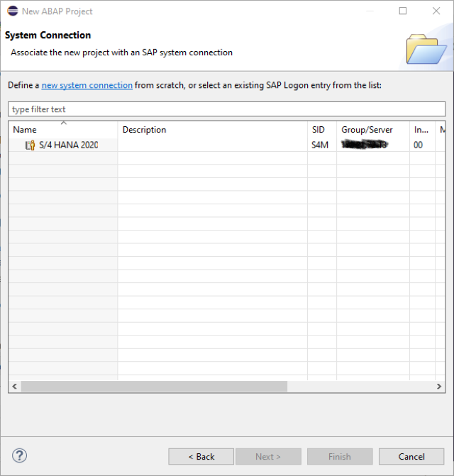Focus the type filter text field

[227, 109]
